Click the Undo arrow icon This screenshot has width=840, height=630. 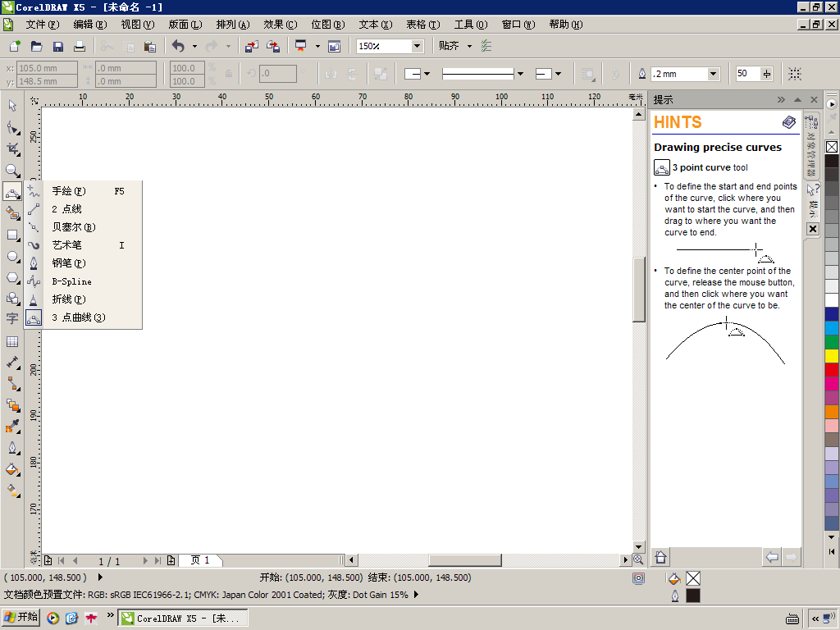178,46
